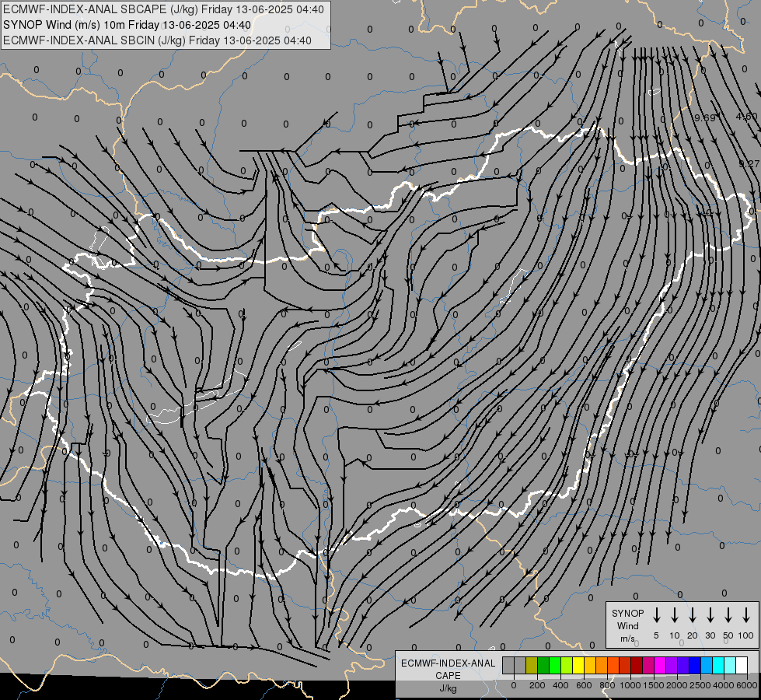Click the SYNOP Wind legend title
This screenshot has width=761, height=700.
[628, 619]
